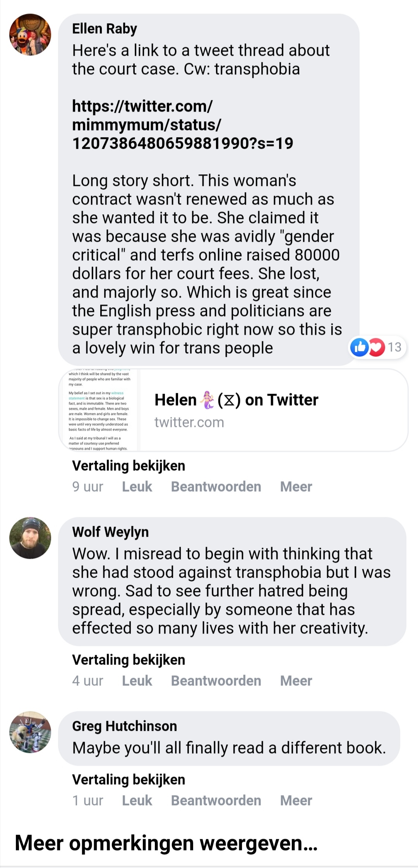Screen dimensions: 418x868
Task: Expand 'Meer opmerkingen weergeven' to load comments
Action: pyautogui.click(x=166, y=843)
